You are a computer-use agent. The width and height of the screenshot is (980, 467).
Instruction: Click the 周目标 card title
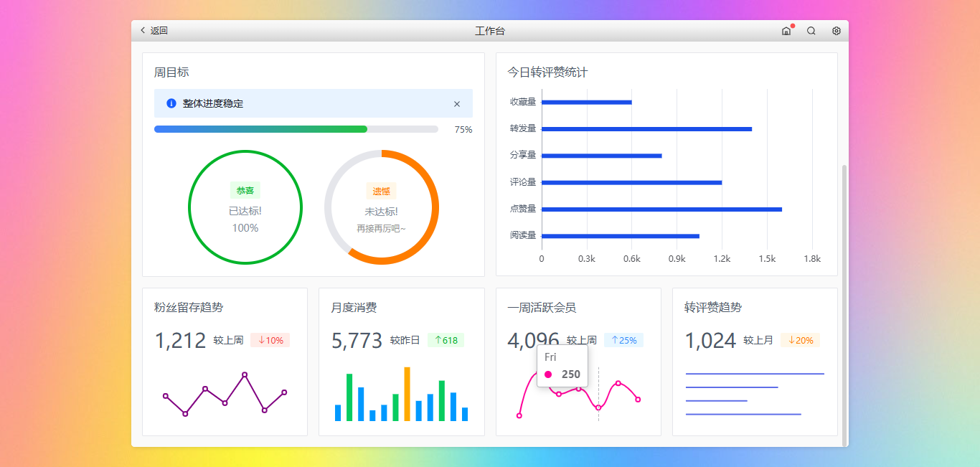171,72
